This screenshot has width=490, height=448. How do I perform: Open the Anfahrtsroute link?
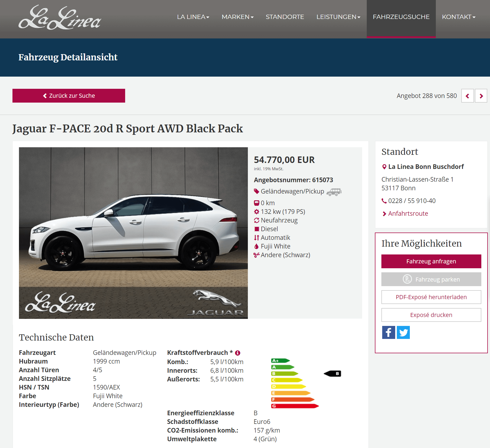tap(408, 214)
